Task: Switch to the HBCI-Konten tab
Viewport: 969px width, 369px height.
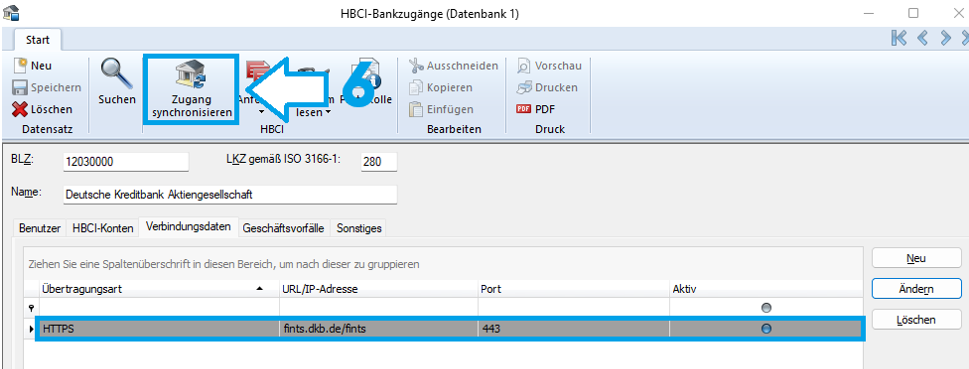Action: (103, 228)
